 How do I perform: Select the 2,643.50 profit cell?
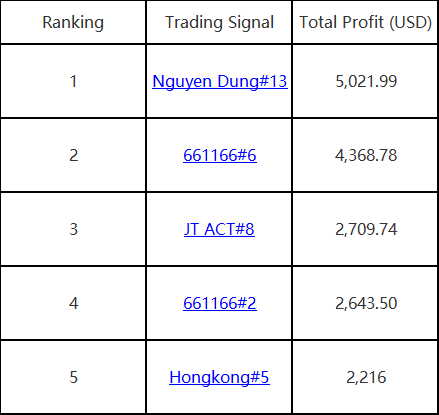point(365,303)
